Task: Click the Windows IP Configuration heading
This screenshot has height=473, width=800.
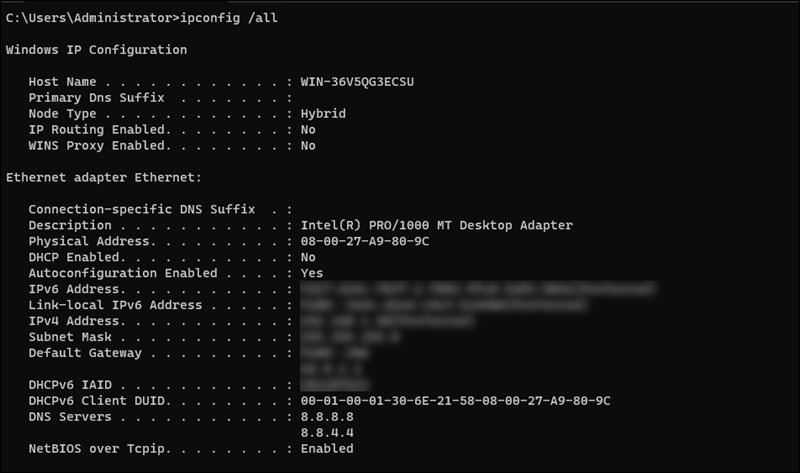Action: point(96,49)
